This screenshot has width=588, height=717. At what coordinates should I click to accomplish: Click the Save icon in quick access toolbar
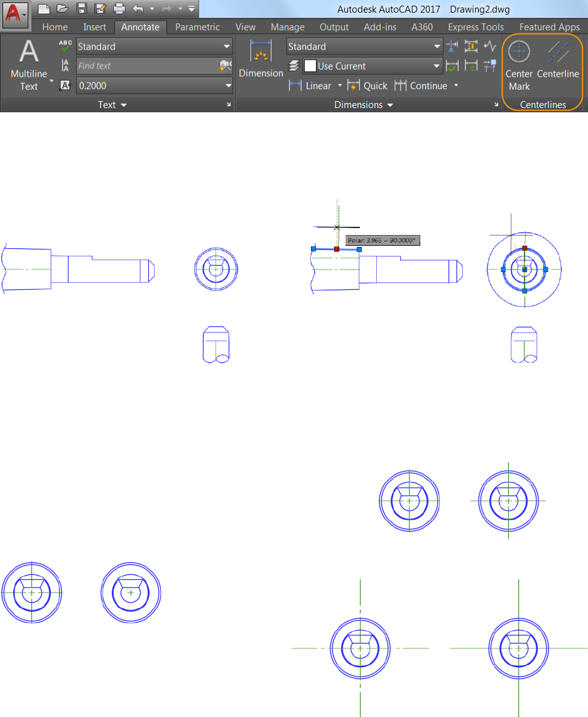point(82,9)
